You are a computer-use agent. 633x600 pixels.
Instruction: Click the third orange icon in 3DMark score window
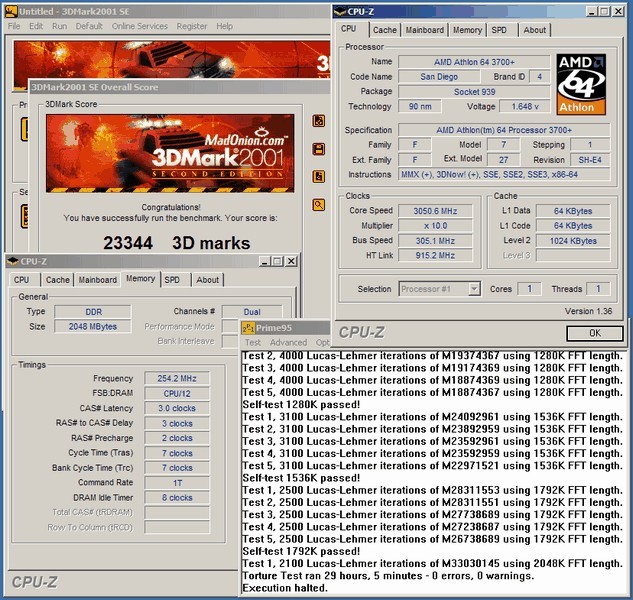pos(319,176)
